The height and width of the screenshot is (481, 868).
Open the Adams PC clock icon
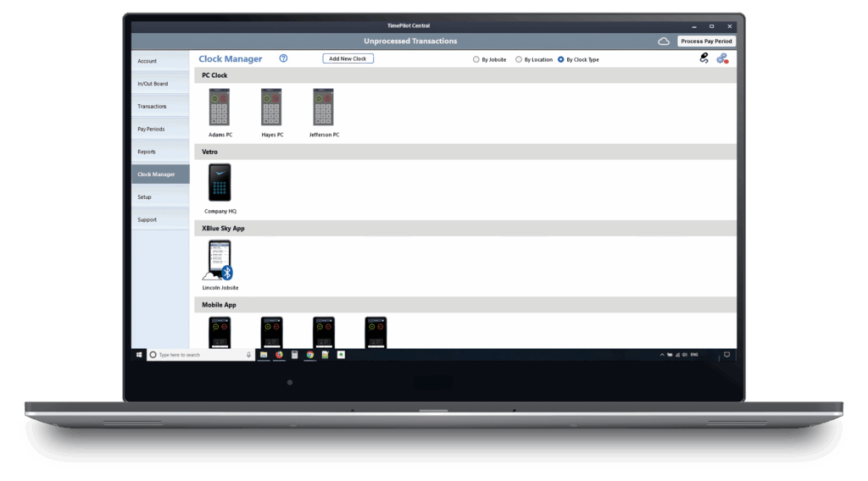point(220,108)
